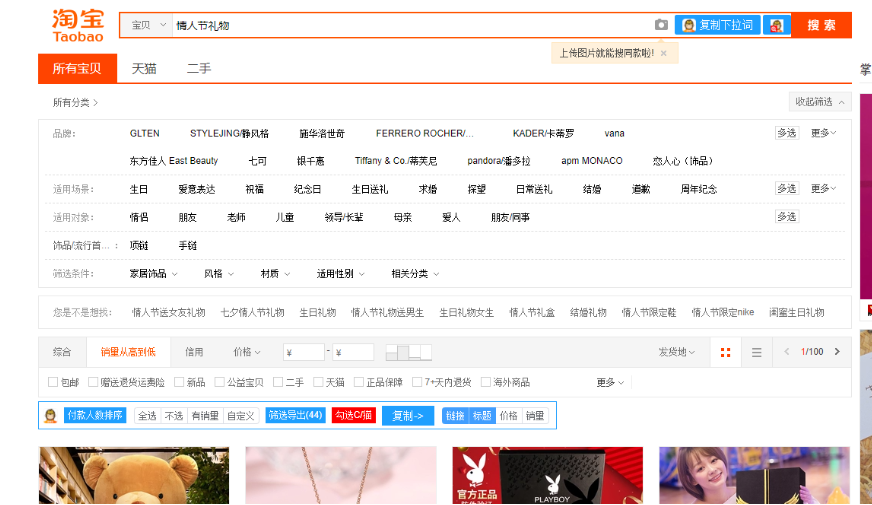Viewport: 872px width, 505px height.
Task: Click minimum price input field
Action: pos(304,352)
